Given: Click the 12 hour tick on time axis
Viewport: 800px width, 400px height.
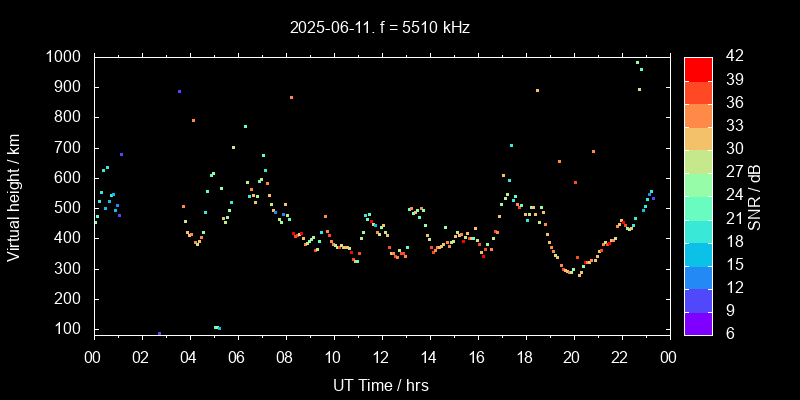Looking at the screenshot, I should click(x=380, y=357).
